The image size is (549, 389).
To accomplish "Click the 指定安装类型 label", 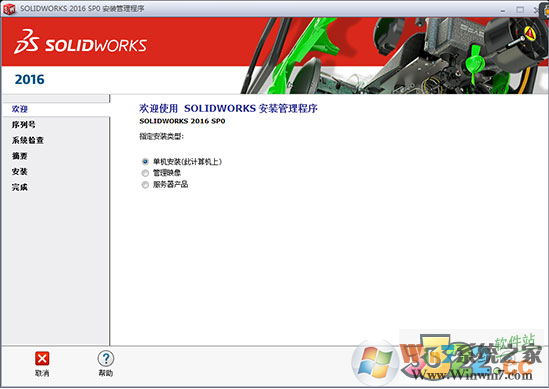I will (x=161, y=136).
